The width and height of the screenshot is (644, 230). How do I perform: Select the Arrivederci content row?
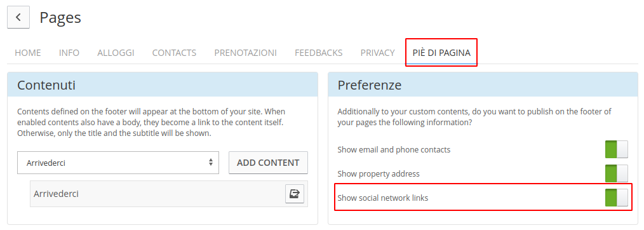pos(169,194)
